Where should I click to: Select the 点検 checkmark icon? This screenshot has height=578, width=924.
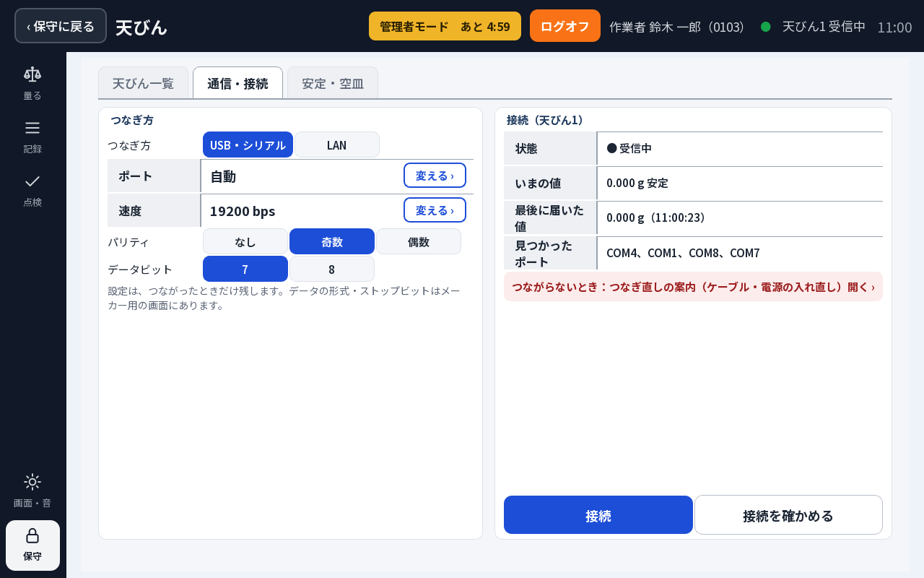[32, 181]
